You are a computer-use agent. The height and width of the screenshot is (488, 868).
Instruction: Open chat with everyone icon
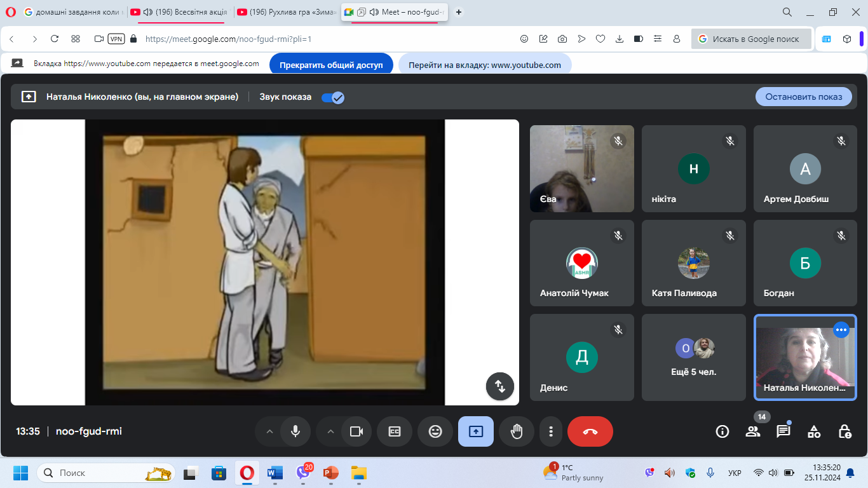783,431
